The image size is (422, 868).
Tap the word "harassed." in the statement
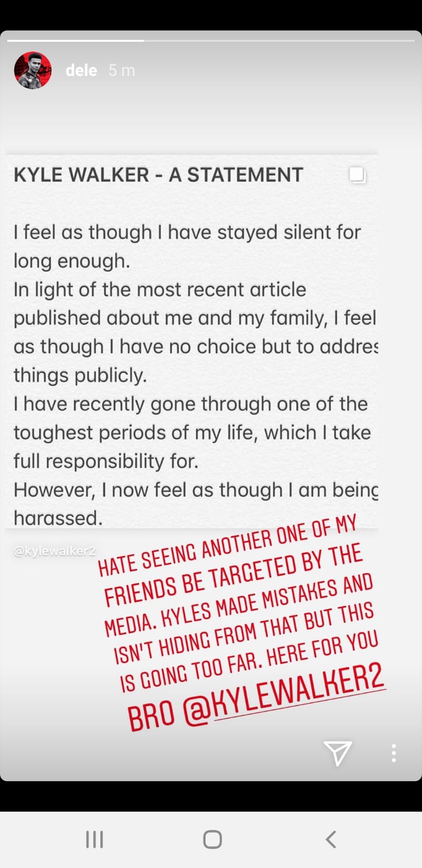[x=58, y=518]
